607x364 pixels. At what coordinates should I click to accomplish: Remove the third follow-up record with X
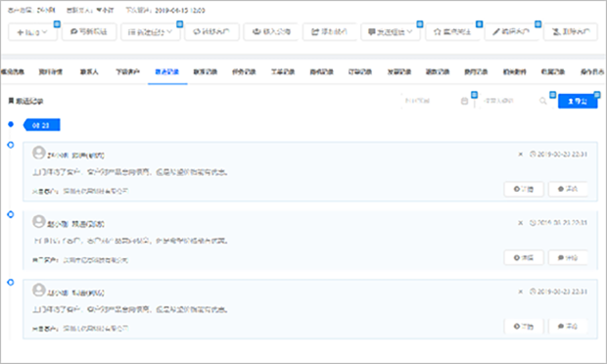coord(520,292)
